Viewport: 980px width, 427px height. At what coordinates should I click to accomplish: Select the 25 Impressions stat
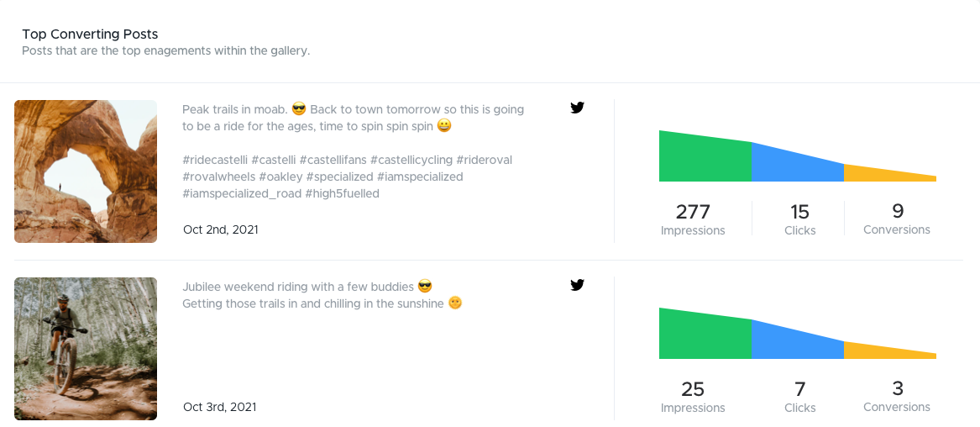click(x=693, y=397)
